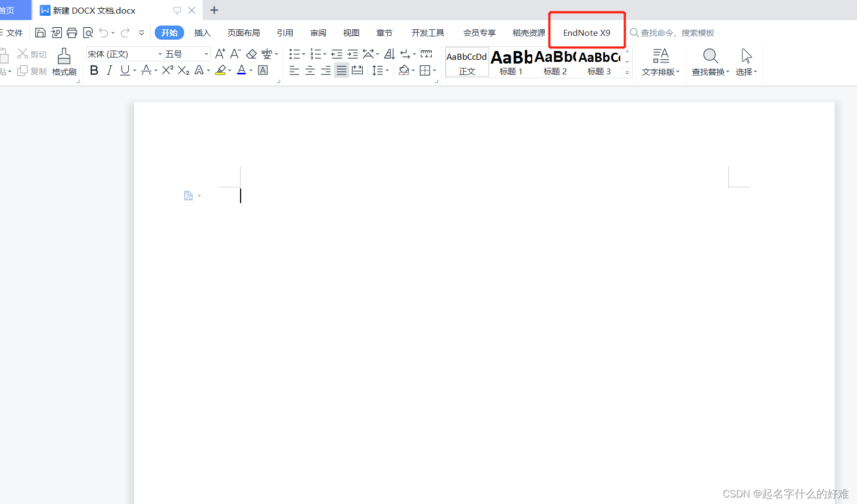The image size is (857, 504).
Task: Toggle Italic formatting
Action: pyautogui.click(x=109, y=70)
